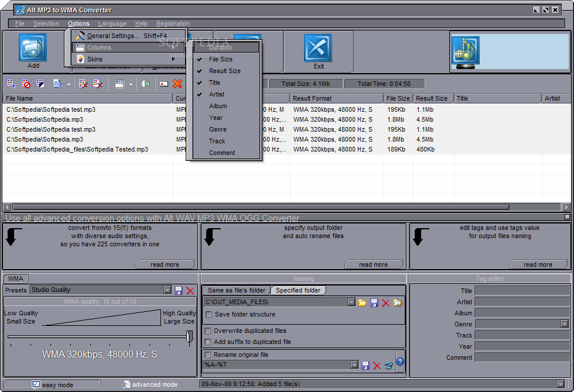This screenshot has width=574, height=392.
Task: Click the rename 'A...' toolbar icon
Action: pyautogui.click(x=163, y=84)
